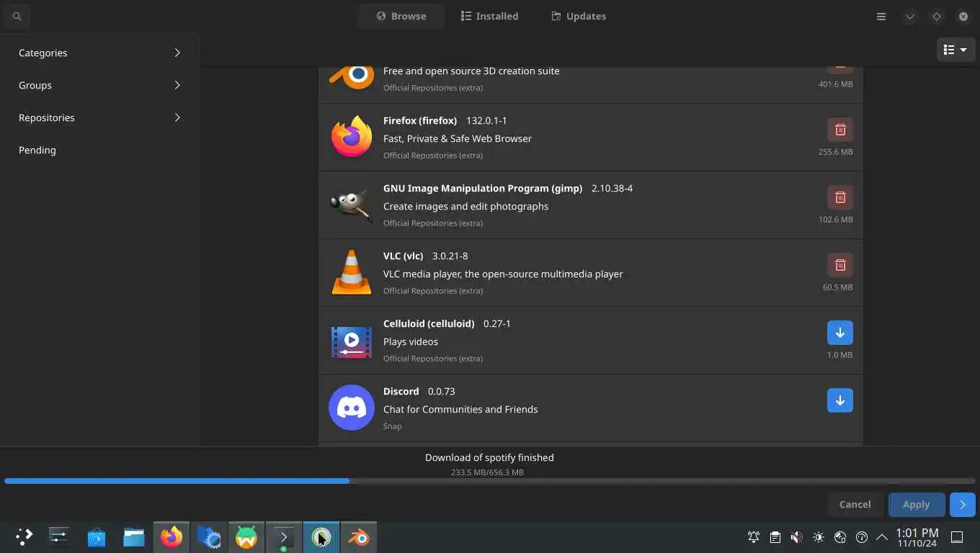Open the Celluloid (celluloid) package title
The width and height of the screenshot is (980, 553).
point(429,323)
